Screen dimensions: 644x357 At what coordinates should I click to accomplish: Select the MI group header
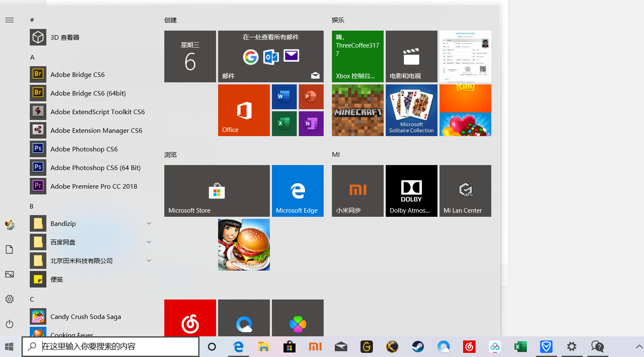tap(336, 154)
